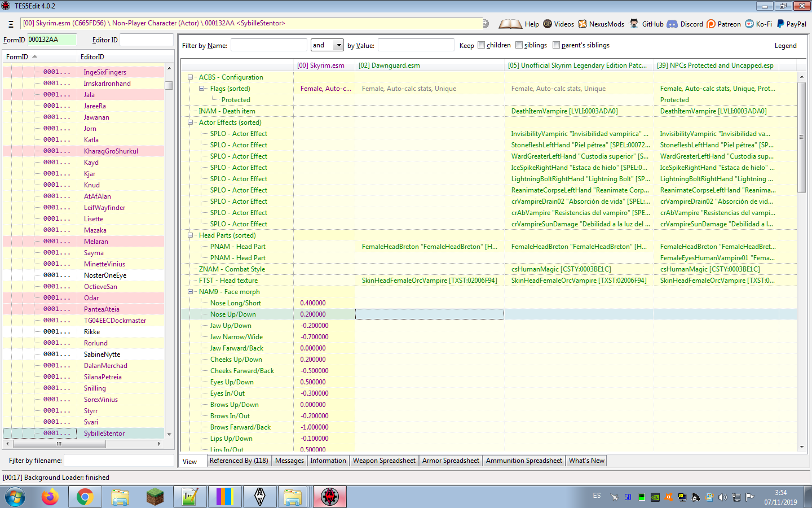Open the 'and' filter operator dropdown
The width and height of the screenshot is (812, 508).
(338, 45)
